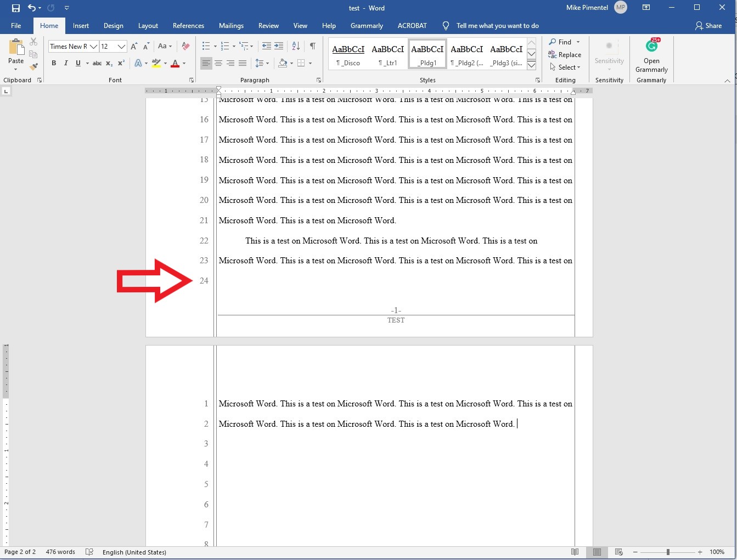Switch to the Insert tab
The height and width of the screenshot is (560, 737).
click(81, 26)
